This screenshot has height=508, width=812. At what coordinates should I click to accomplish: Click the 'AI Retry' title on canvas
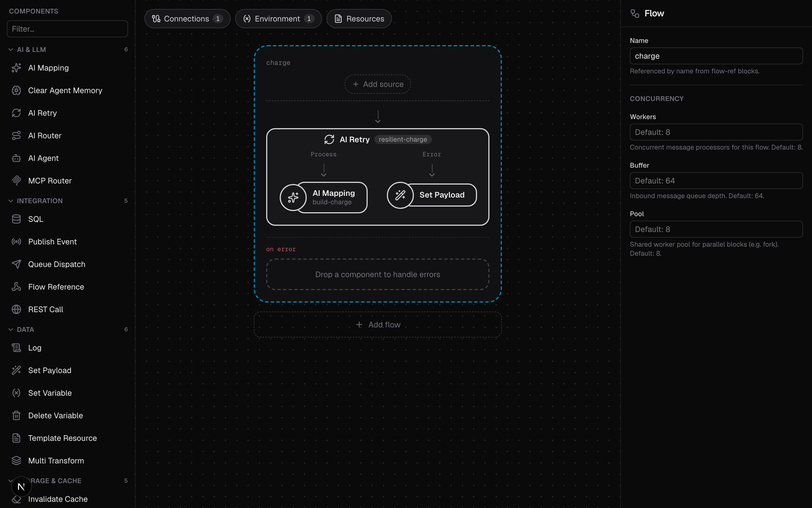(x=354, y=139)
